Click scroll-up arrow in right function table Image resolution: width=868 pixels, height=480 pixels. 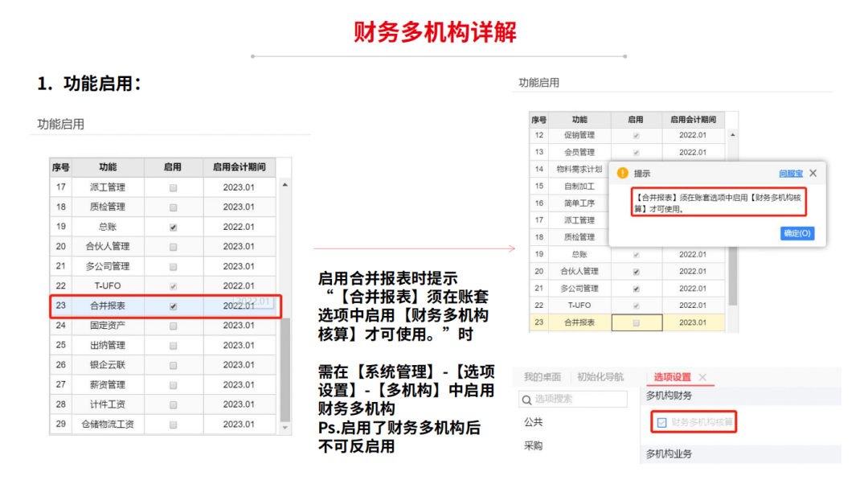click(732, 135)
